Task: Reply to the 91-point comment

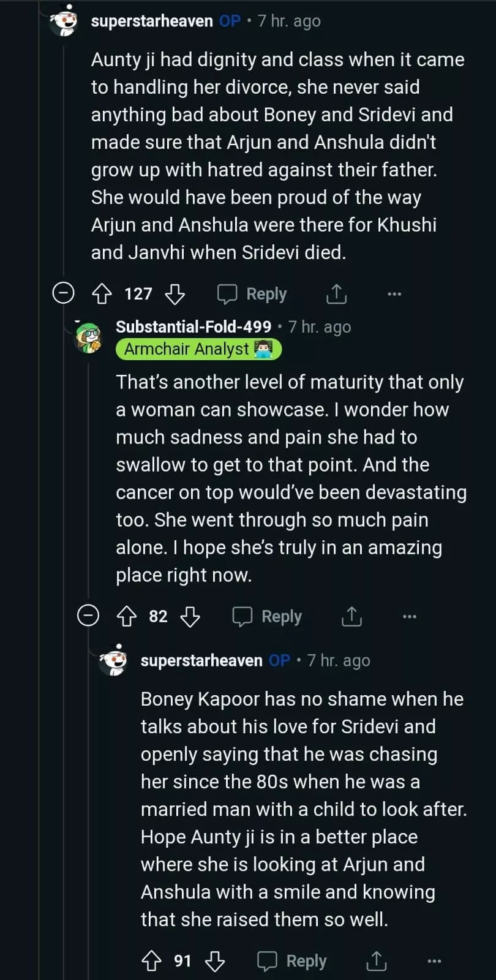Action: coord(292,960)
